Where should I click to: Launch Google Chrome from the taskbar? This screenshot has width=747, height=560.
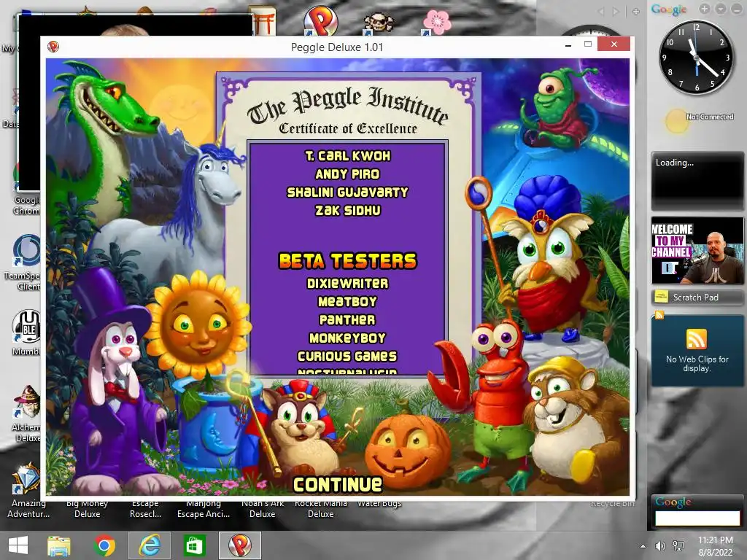[104, 545]
